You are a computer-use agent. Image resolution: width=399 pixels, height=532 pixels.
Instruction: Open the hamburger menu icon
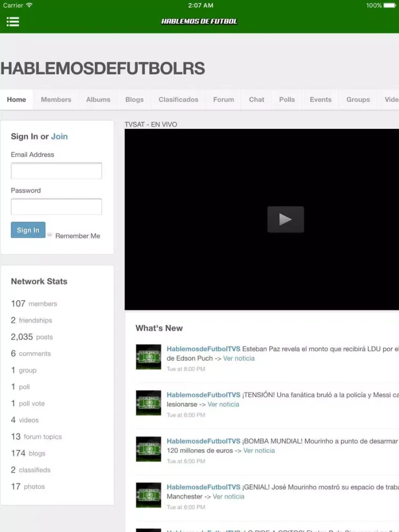point(13,22)
